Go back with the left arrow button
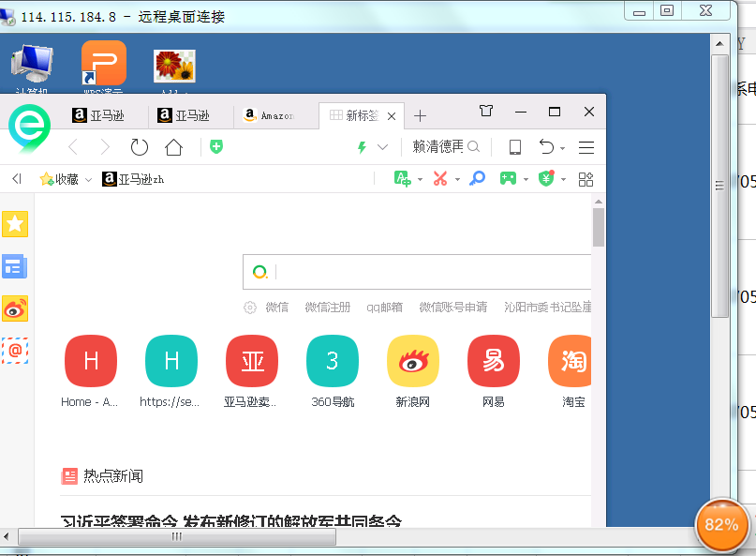The image size is (756, 556). coord(73,146)
